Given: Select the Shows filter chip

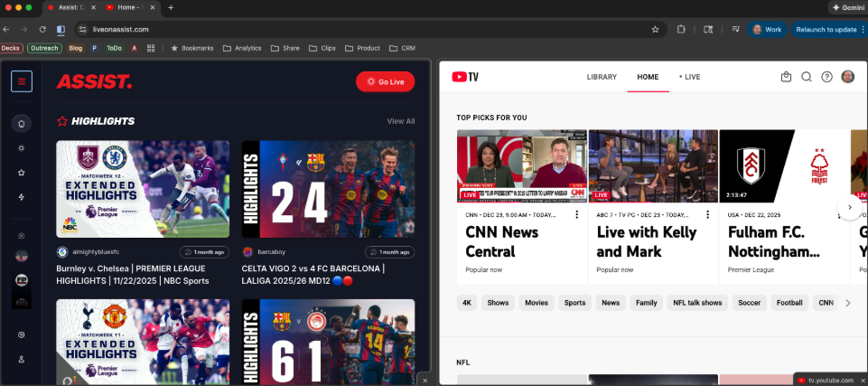Looking at the screenshot, I should [x=499, y=303].
